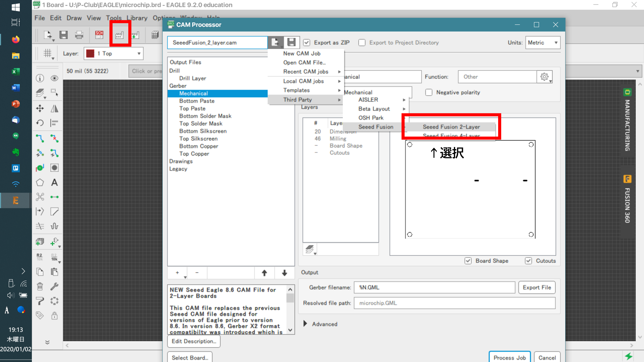Image resolution: width=644 pixels, height=362 pixels.
Task: Select the Move tool in sidebar
Action: point(40,108)
